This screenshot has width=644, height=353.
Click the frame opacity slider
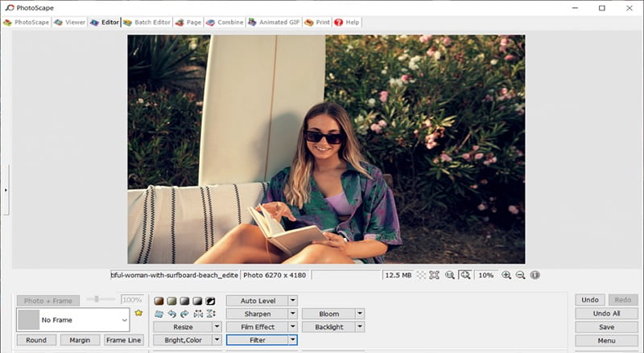(100, 299)
